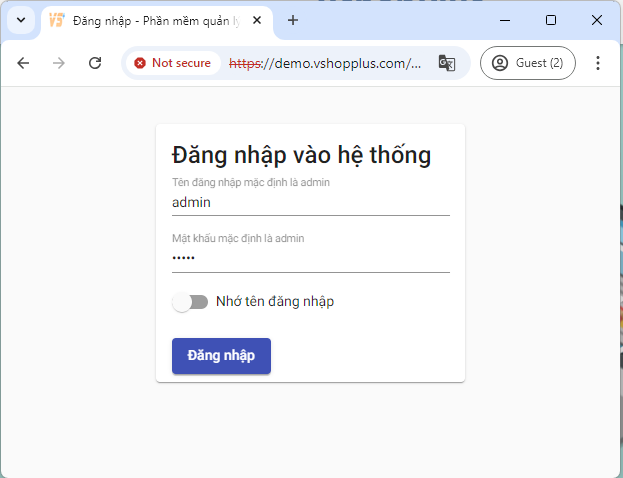Viewport: 623px width, 478px height.
Task: Toggle the Nhớ tên đăng nhập switch
Action: click(x=190, y=302)
